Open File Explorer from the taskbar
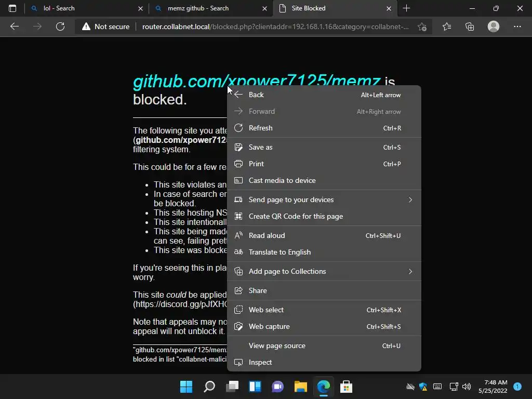 [x=301, y=387]
